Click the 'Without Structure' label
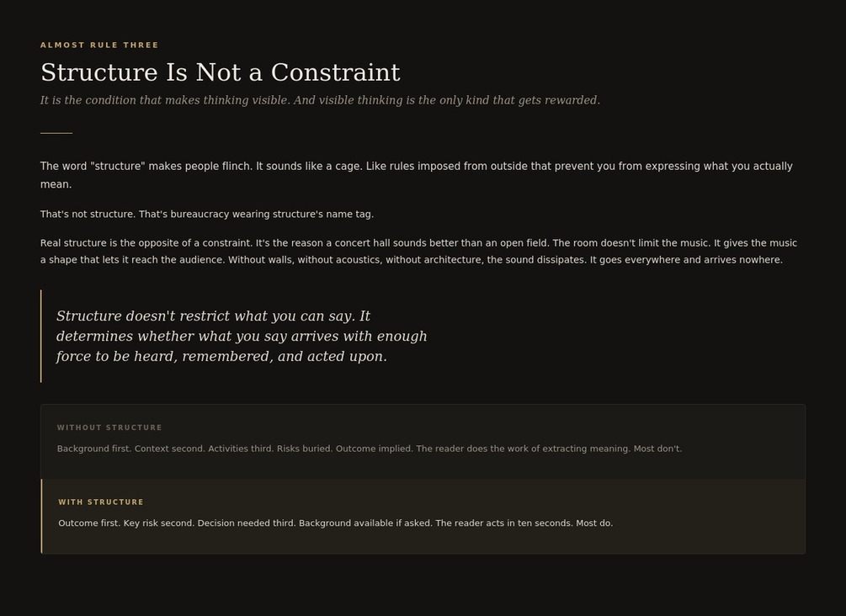This screenshot has width=846, height=616. [x=109, y=427]
